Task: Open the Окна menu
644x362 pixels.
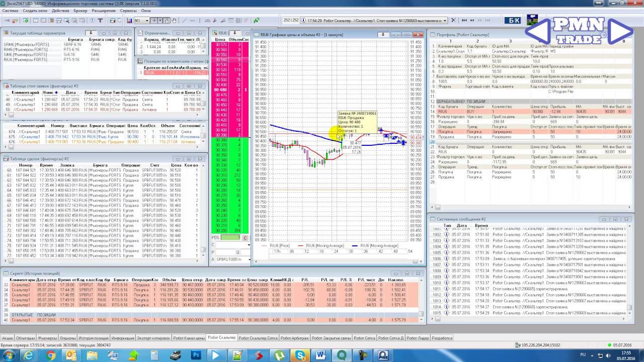Action: (146, 11)
